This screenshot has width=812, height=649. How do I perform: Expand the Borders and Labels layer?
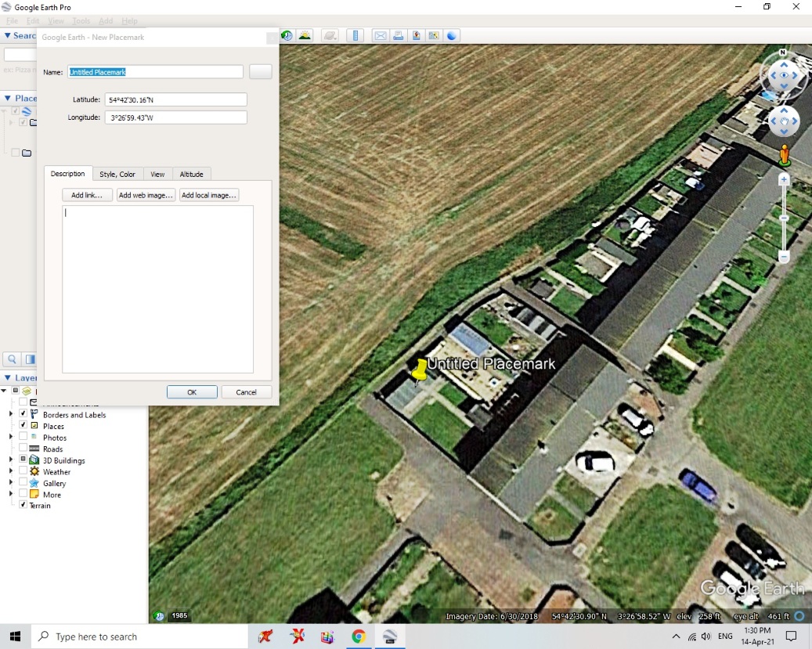coord(11,414)
